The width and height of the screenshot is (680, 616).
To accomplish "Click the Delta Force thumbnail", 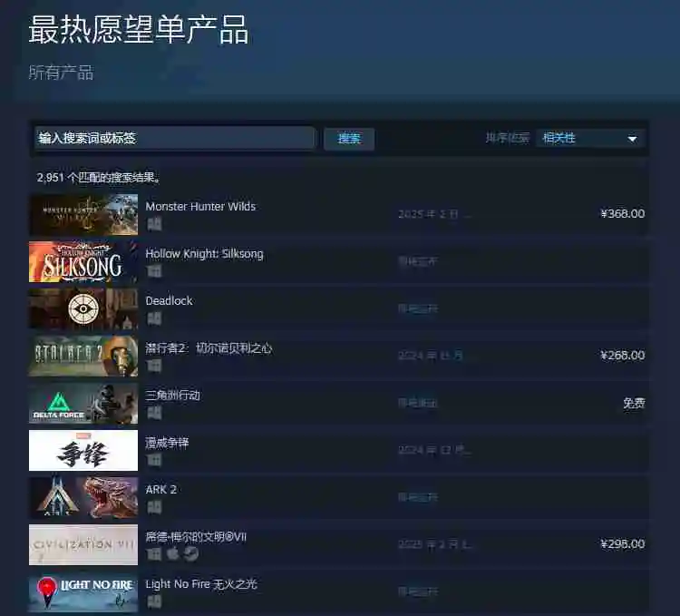I will tap(83, 404).
